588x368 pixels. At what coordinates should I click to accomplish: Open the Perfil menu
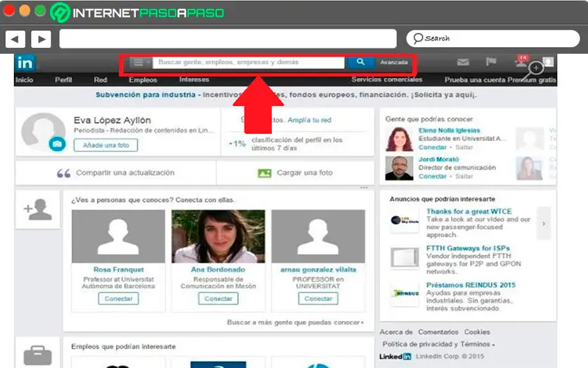63,79
